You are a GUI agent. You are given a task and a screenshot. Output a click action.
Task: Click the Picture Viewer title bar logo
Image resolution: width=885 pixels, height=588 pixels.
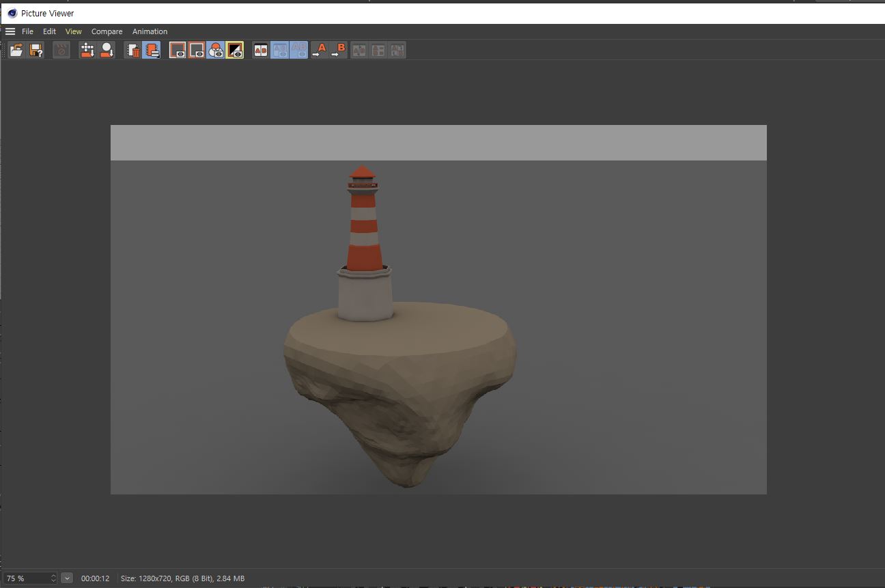click(x=12, y=13)
